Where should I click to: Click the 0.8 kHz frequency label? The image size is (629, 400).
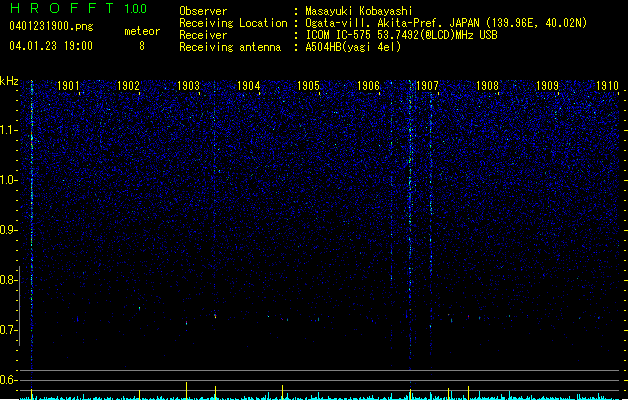coord(9,280)
